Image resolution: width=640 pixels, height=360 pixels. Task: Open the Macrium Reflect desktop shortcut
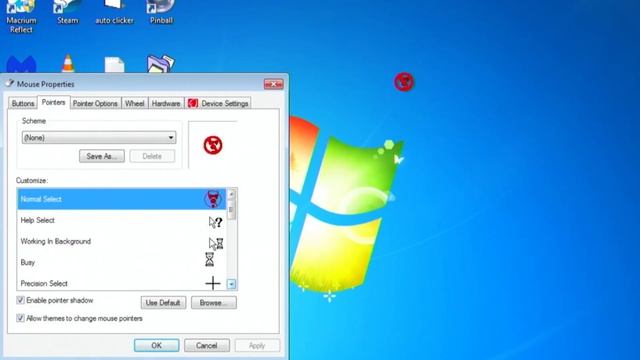tap(21, 16)
